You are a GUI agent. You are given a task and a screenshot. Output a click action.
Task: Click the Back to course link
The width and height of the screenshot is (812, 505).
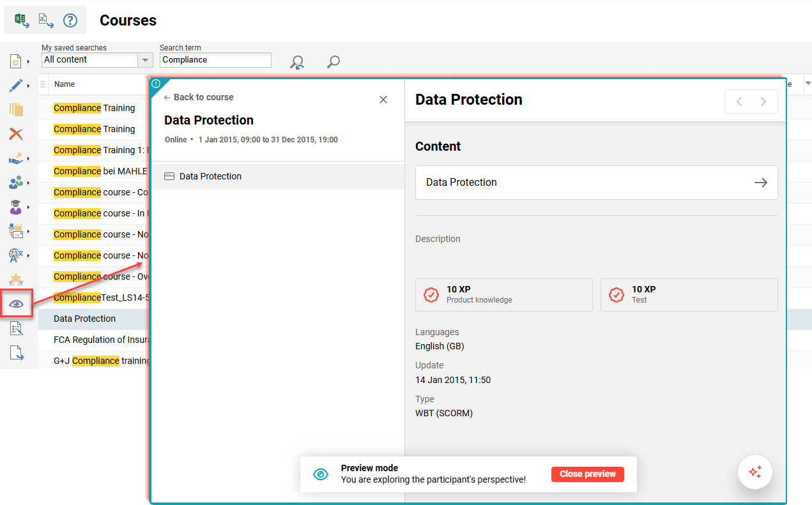pyautogui.click(x=199, y=97)
